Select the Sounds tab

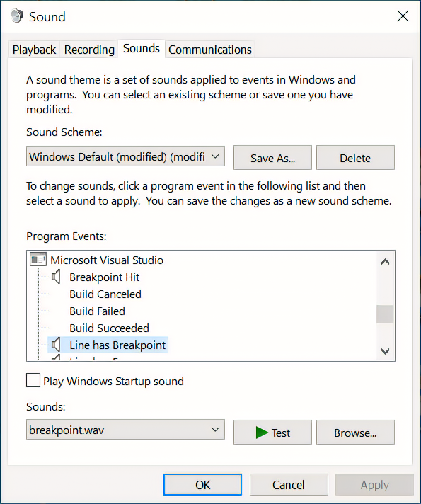point(142,49)
